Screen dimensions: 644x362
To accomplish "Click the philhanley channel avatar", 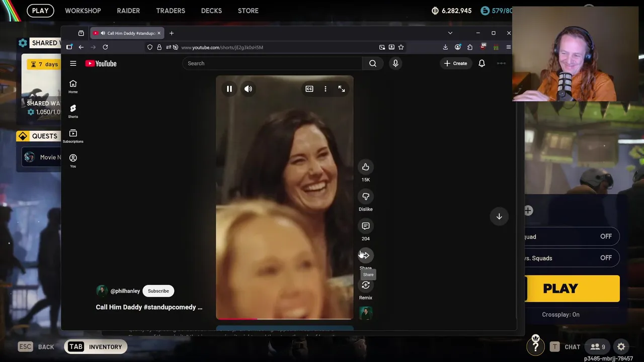I will 102,291.
